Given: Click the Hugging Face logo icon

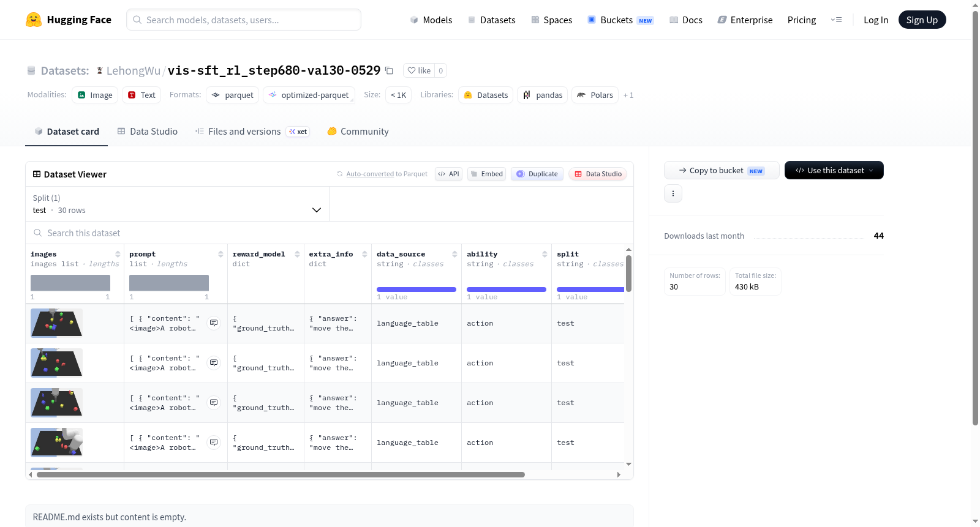Looking at the screenshot, I should tap(34, 20).
